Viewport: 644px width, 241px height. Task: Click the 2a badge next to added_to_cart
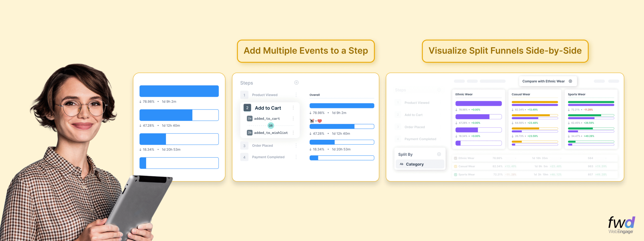click(250, 118)
